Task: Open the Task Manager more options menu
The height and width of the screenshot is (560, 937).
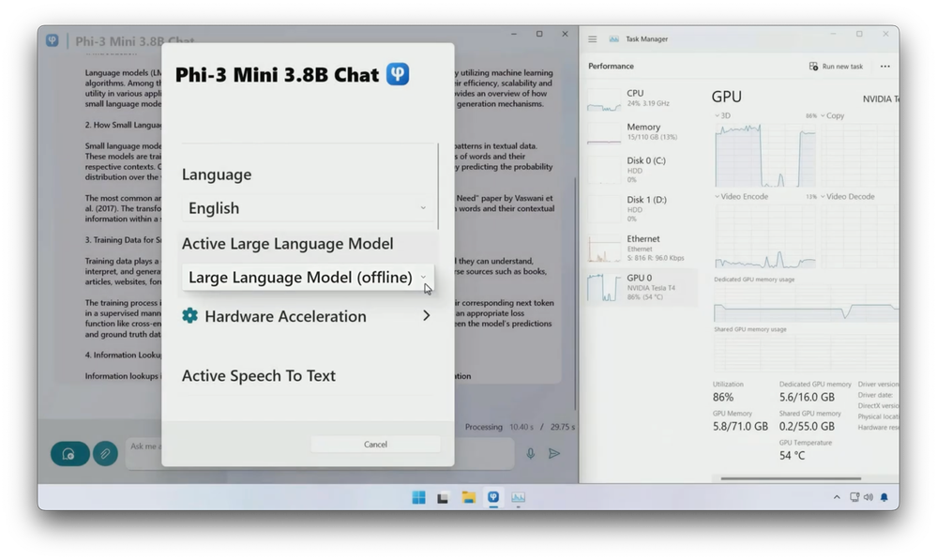Action: 885,67
